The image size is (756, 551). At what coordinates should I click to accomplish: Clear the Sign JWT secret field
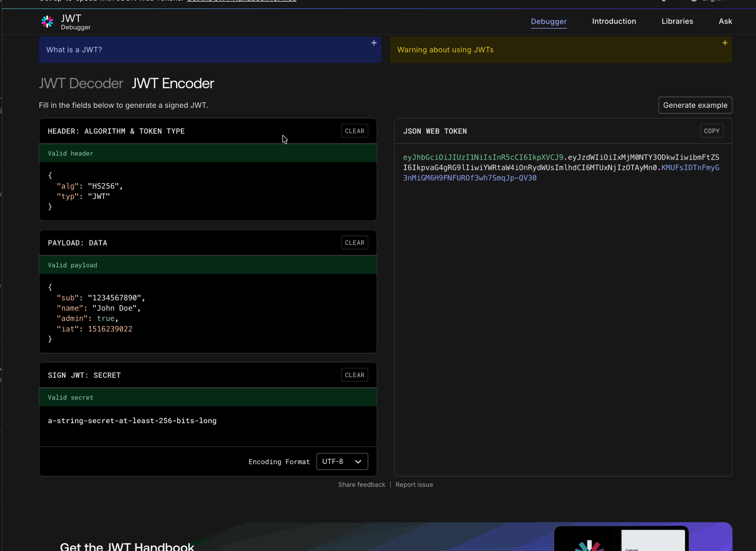355,375
